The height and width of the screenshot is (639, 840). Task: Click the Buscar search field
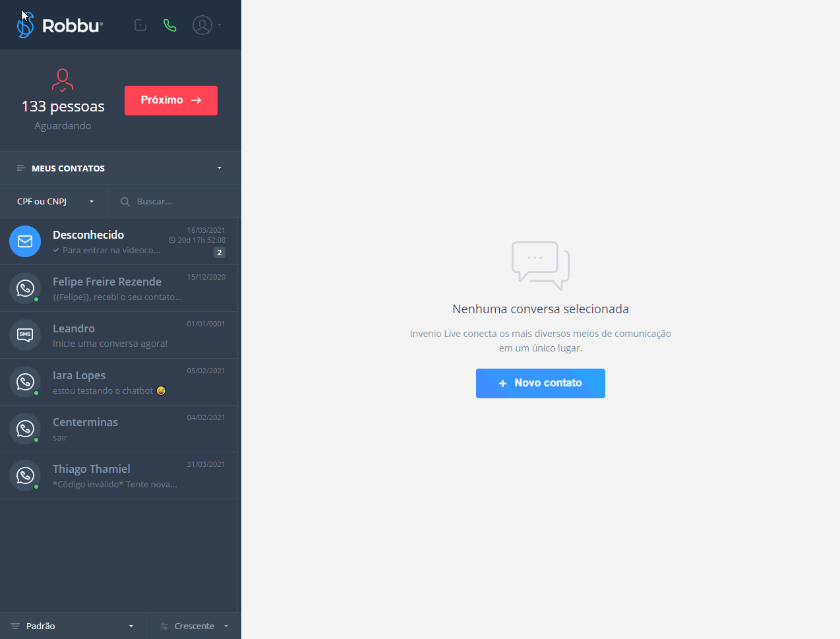[178, 201]
